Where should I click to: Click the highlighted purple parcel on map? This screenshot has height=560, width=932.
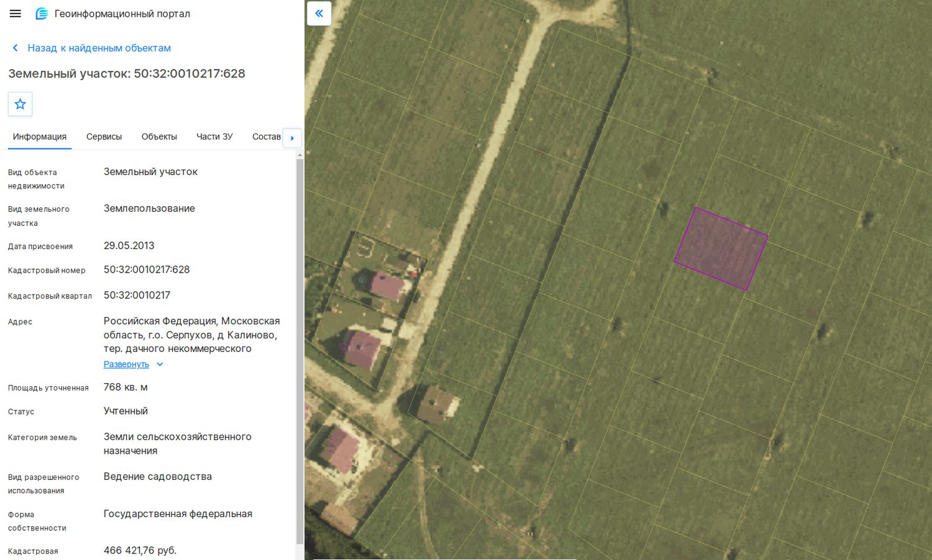tap(721, 248)
